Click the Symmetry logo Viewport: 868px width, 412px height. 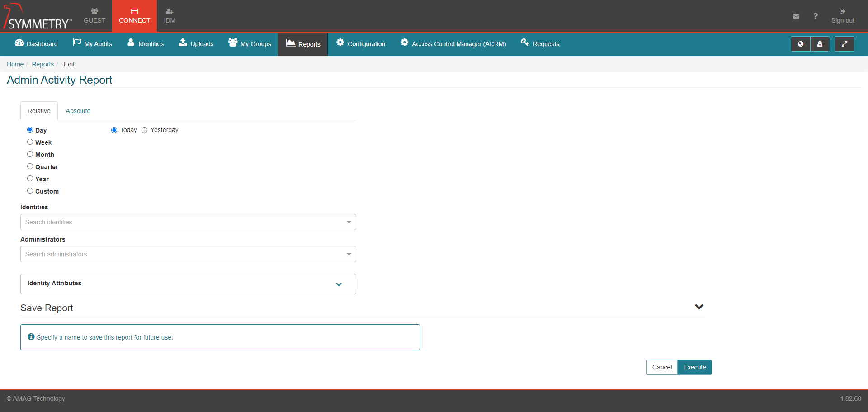(x=38, y=16)
